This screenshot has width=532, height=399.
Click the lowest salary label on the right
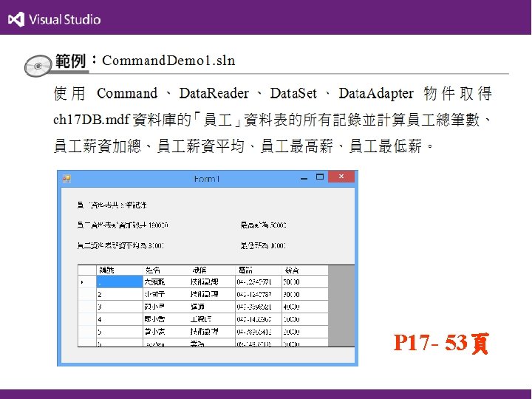pos(263,245)
